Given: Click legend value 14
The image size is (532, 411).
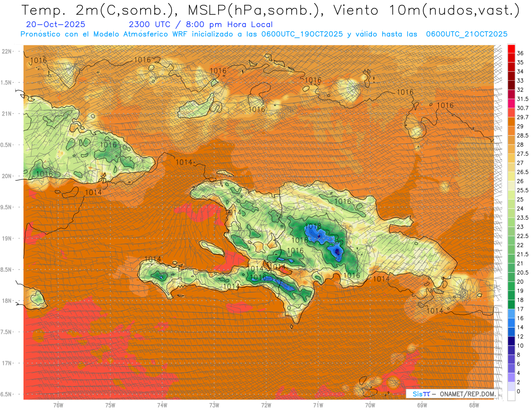Looking at the screenshot, I should point(520,328).
